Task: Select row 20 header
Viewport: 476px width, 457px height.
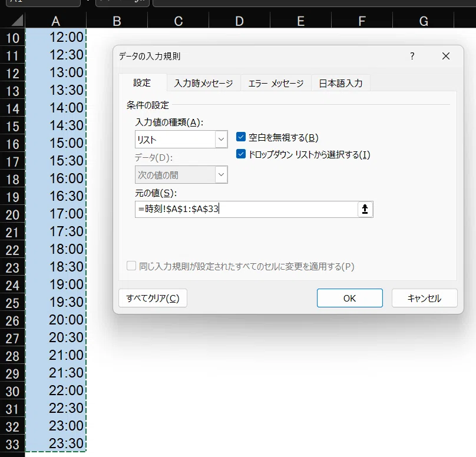Action: pos(12,214)
